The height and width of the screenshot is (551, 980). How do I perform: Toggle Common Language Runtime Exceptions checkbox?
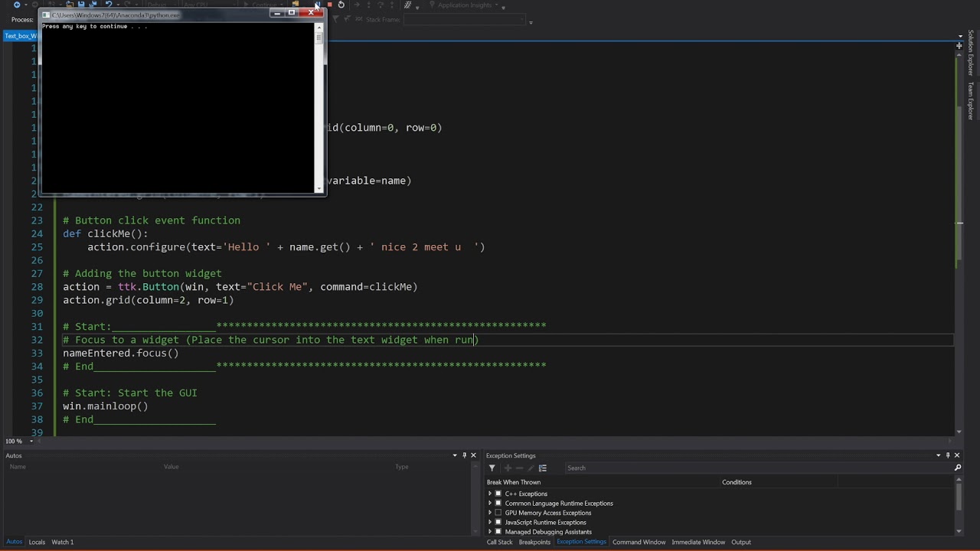click(x=498, y=504)
